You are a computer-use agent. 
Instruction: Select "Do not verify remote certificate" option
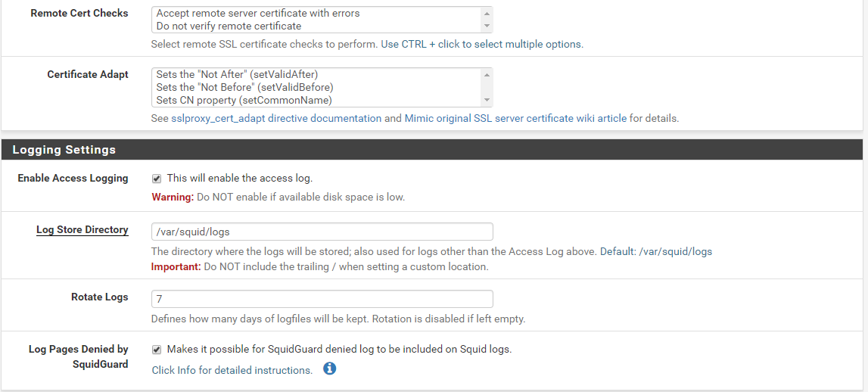click(x=229, y=26)
